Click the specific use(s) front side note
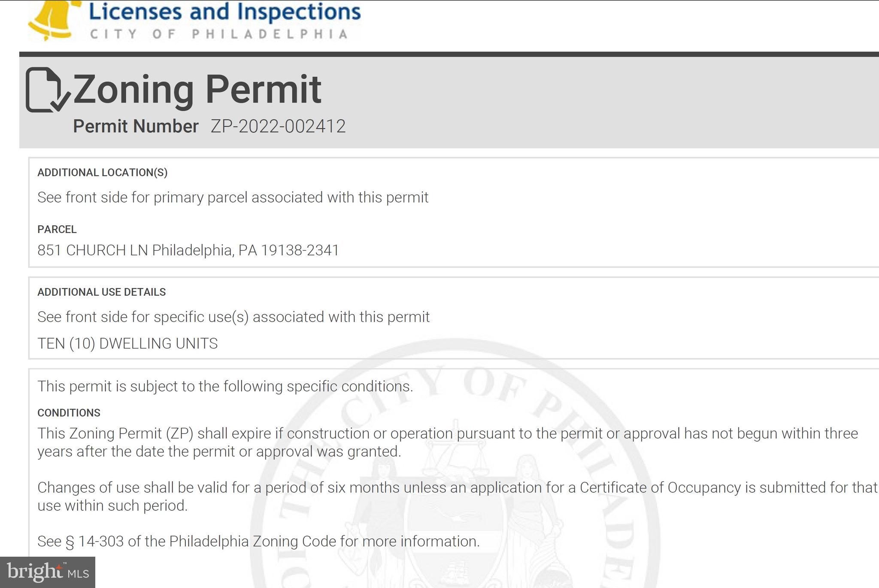This screenshot has width=879, height=588. (x=233, y=317)
